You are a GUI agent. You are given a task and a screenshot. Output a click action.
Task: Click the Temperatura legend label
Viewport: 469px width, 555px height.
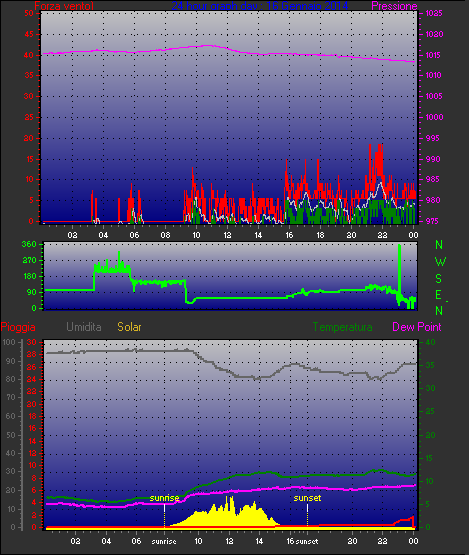coord(342,327)
